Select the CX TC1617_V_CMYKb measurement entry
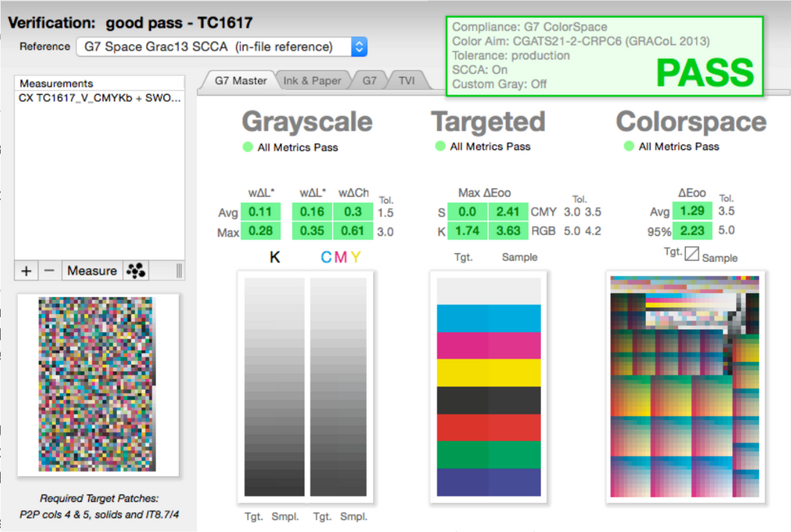The height and width of the screenshot is (532, 791). [99, 98]
